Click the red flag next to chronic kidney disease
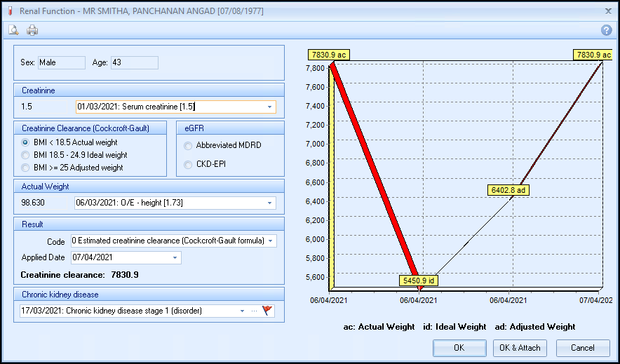 (267, 311)
